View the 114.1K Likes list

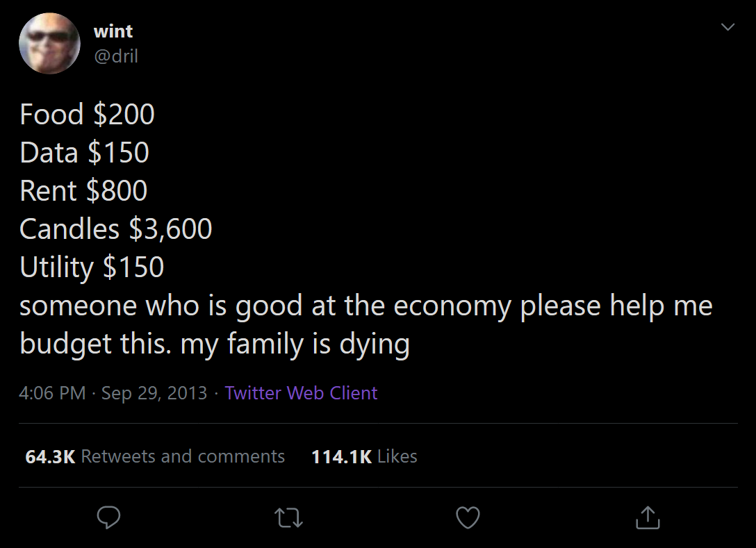click(x=364, y=456)
